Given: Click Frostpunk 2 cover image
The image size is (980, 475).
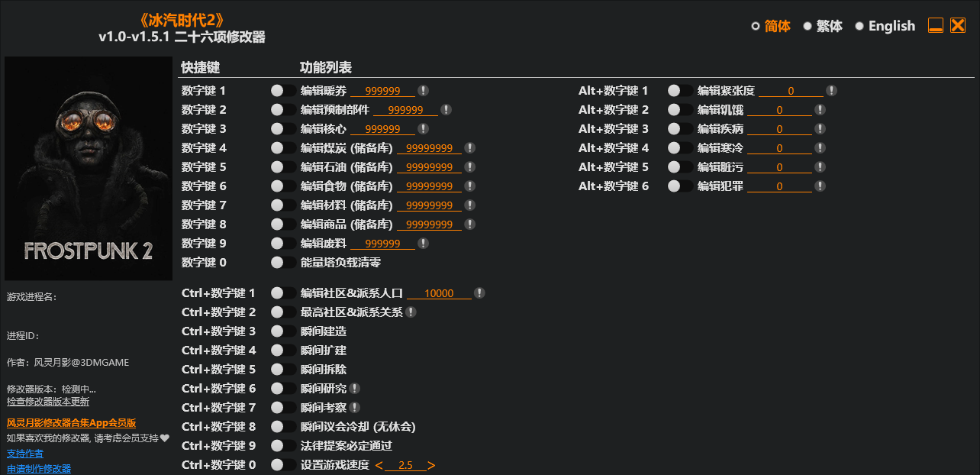Looking at the screenshot, I should (x=89, y=168).
